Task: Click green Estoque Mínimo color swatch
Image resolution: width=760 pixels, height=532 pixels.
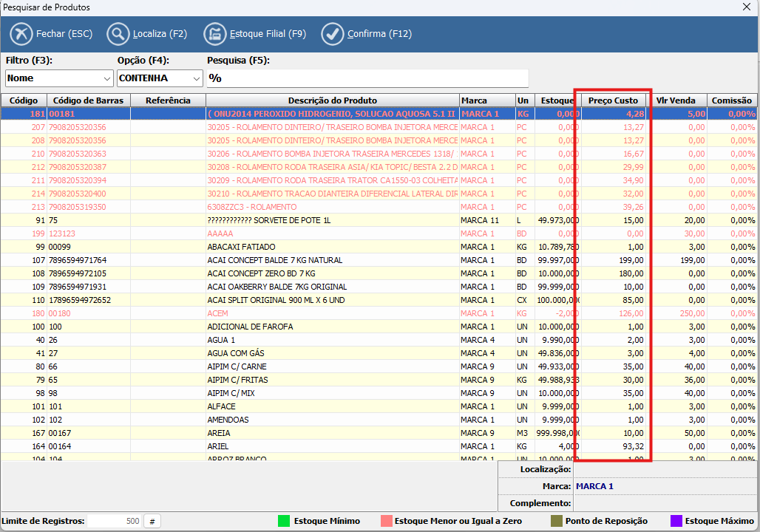Action: (284, 521)
